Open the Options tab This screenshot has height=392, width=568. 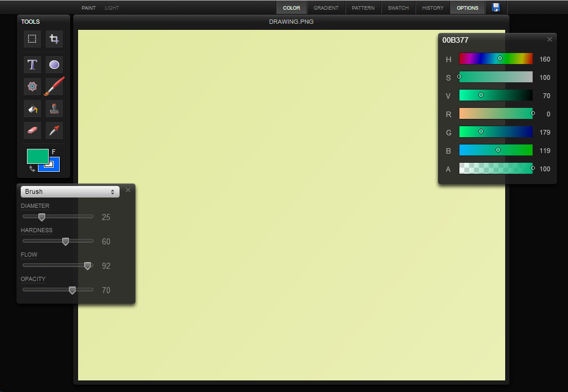click(468, 8)
